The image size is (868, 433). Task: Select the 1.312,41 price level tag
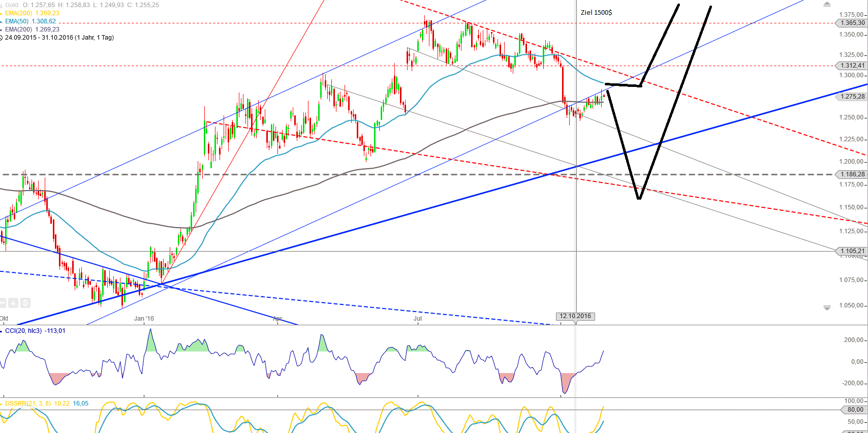click(852, 66)
